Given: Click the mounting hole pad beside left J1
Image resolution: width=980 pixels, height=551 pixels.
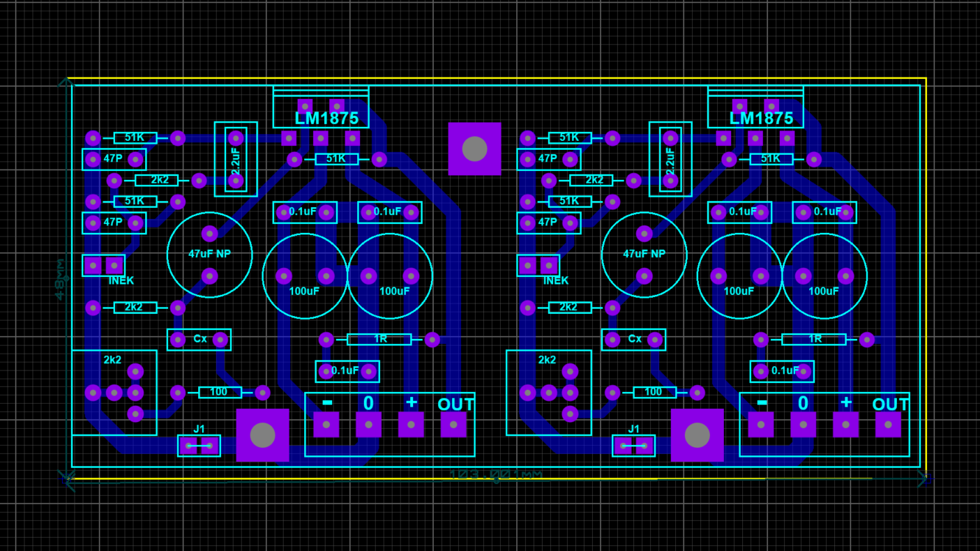Looking at the screenshot, I should coord(262,435).
